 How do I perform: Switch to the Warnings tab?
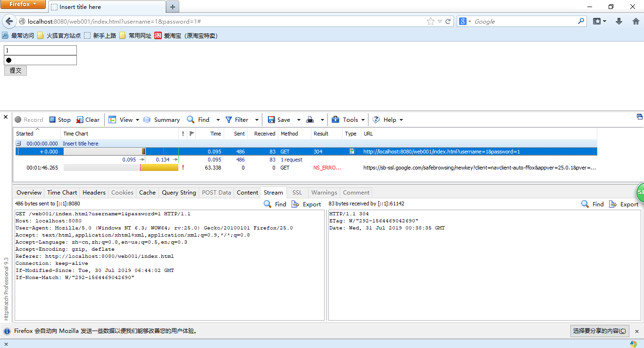tap(324, 192)
